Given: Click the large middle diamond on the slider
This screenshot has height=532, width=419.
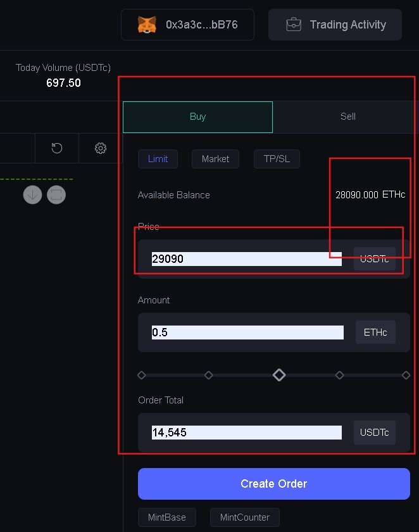Looking at the screenshot, I should click(x=279, y=375).
